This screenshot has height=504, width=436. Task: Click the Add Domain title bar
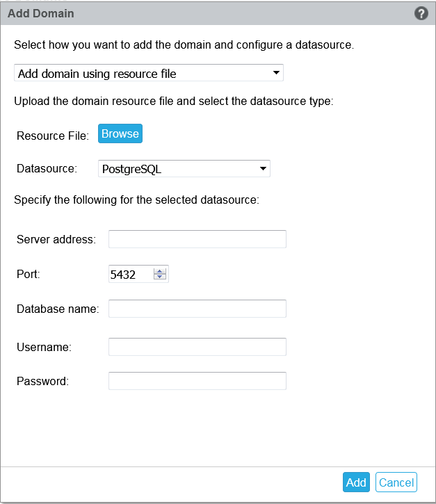click(209, 13)
